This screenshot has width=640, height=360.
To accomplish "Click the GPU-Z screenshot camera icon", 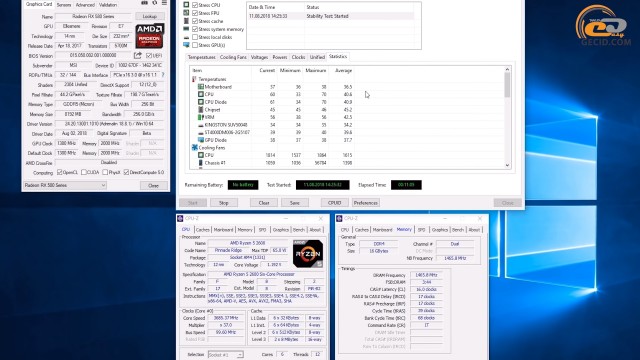I will click(144, 3).
